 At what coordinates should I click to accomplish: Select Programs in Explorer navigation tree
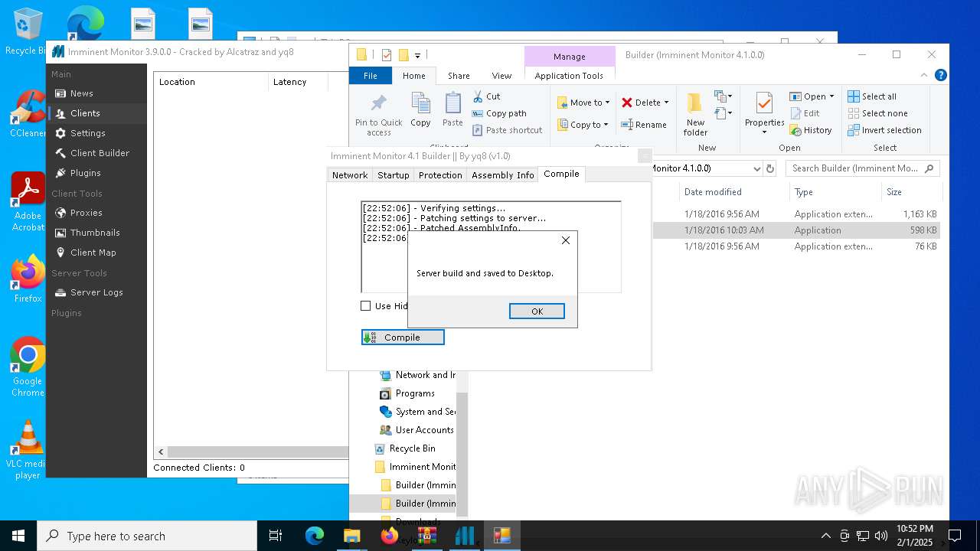(415, 393)
